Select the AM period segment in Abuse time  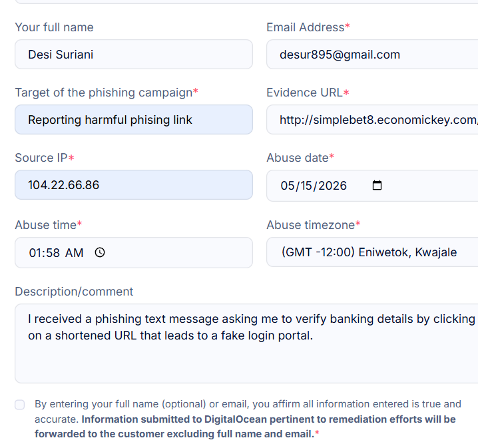coord(74,253)
